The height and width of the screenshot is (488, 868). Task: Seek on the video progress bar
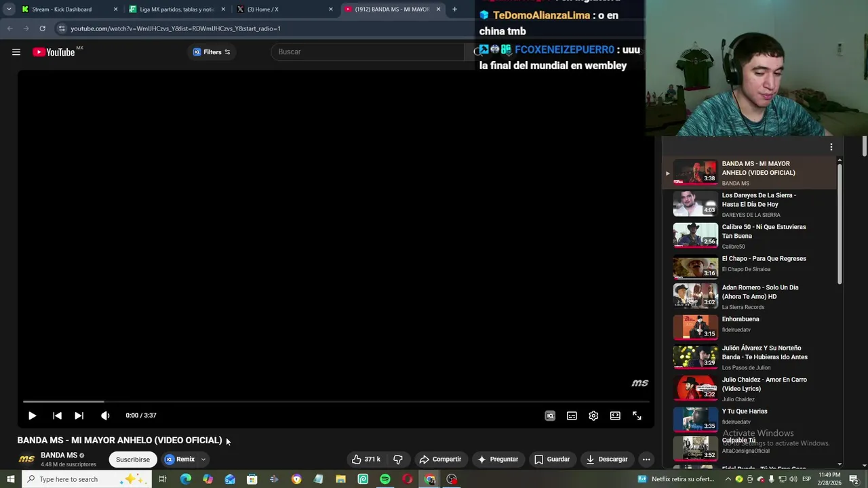[336, 402]
